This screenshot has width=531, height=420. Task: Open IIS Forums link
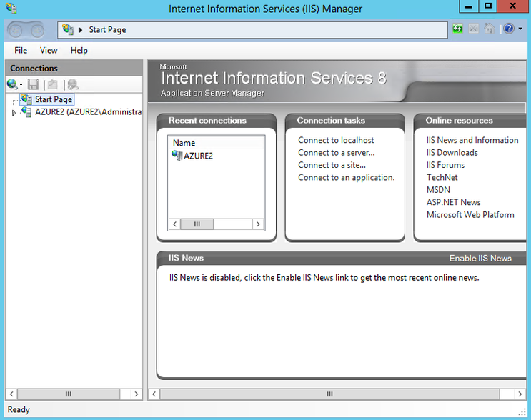click(445, 165)
